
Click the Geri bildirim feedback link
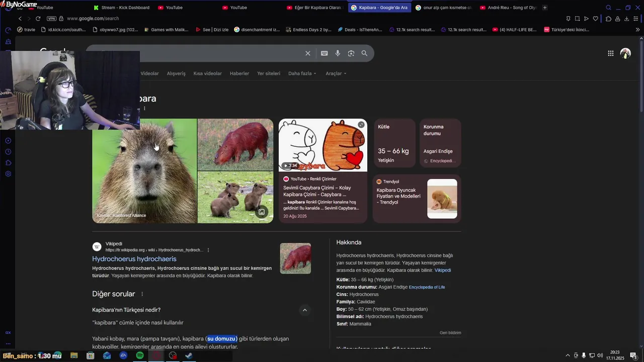pos(450,333)
